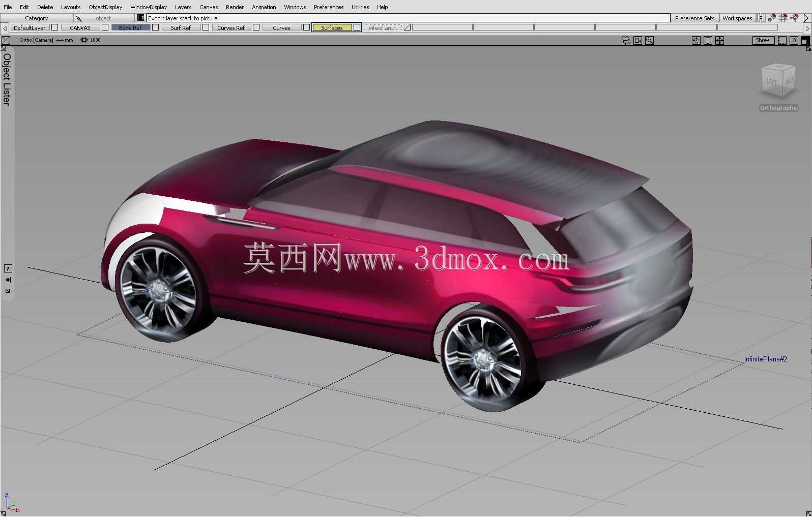Viewport: 812px width, 517px height.
Task: Click the number 3 viewport layout icon
Action: tap(794, 40)
